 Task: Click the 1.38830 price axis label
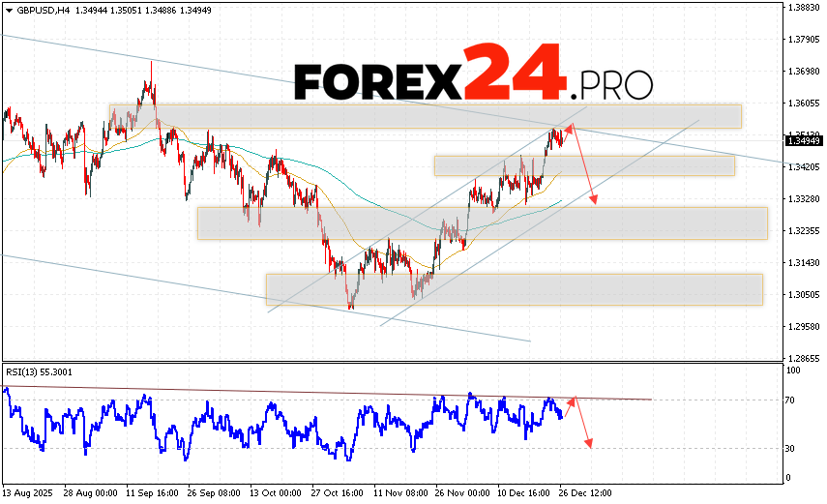(804, 8)
